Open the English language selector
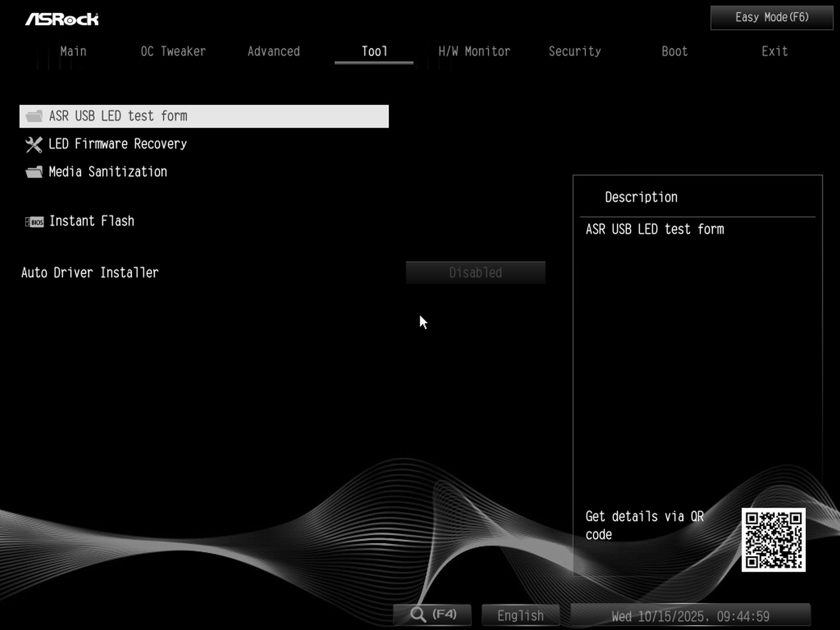 520,615
